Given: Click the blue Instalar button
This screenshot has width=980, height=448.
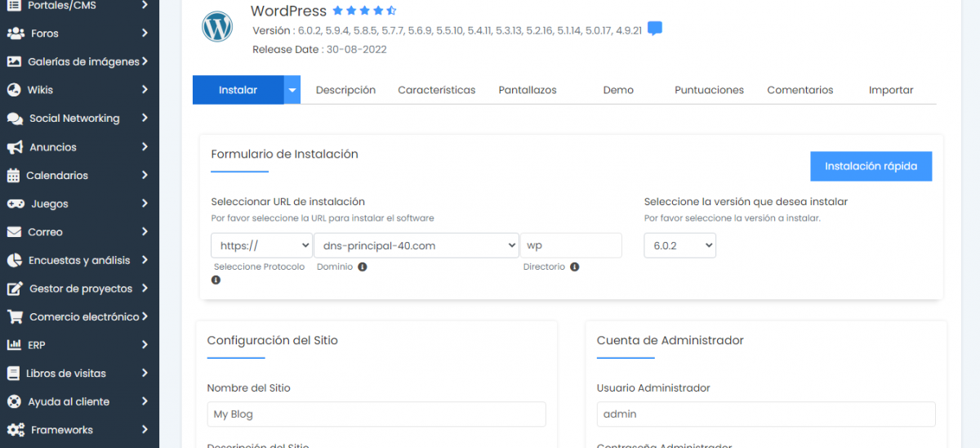Looking at the screenshot, I should click(x=238, y=90).
